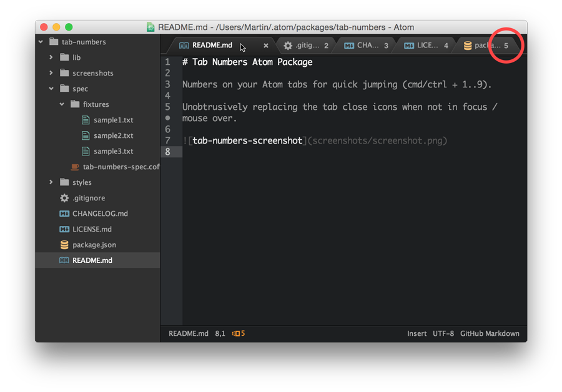Open LICENSE.md file name in the tree
This screenshot has width=562, height=392.
tap(92, 229)
